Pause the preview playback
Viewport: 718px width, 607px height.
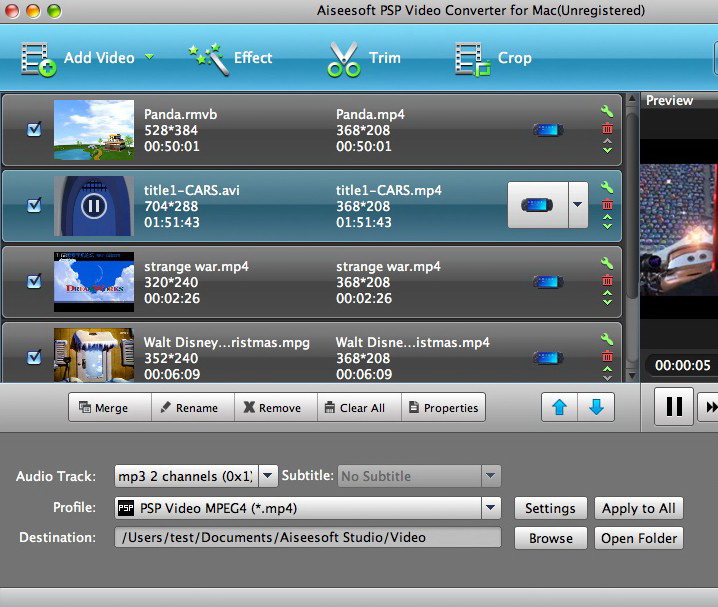click(674, 406)
